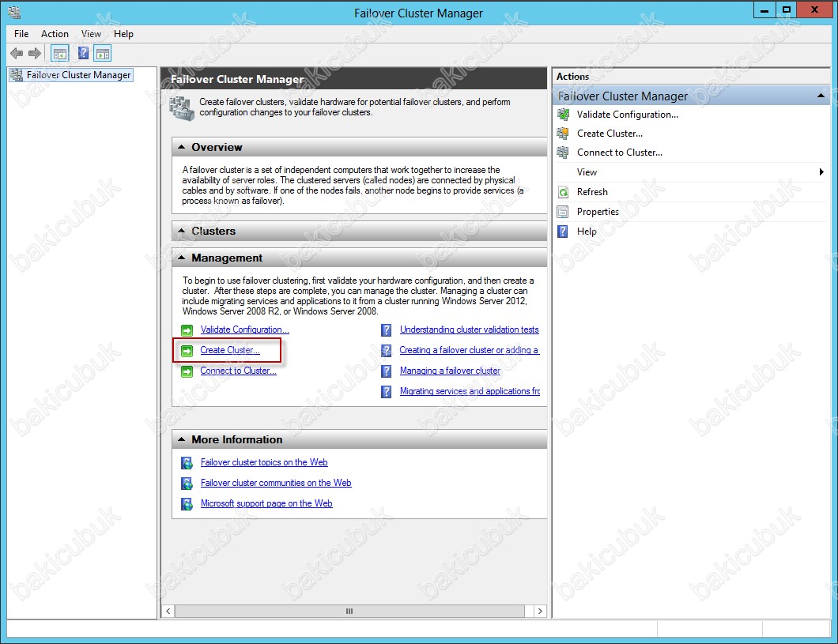Click help icon beside Migrating services and applications
The height and width of the screenshot is (644, 838).
(387, 392)
